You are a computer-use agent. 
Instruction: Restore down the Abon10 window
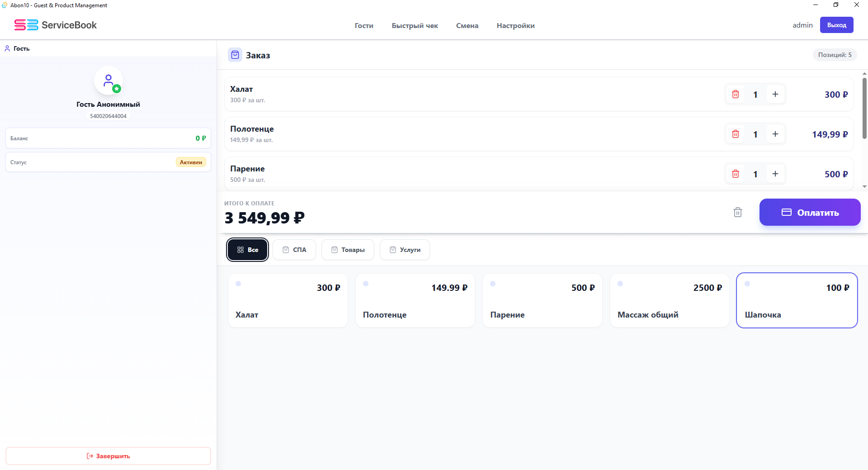pyautogui.click(x=836, y=5)
